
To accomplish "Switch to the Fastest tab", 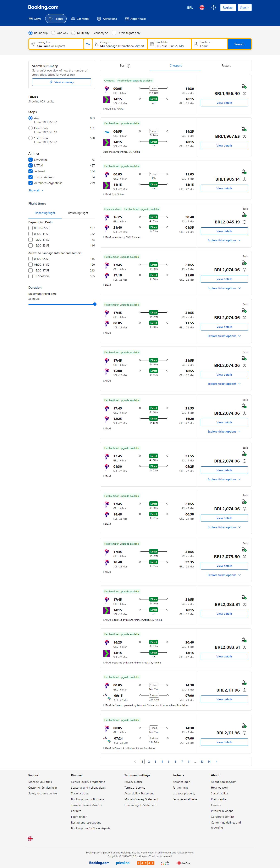I will tap(226, 66).
